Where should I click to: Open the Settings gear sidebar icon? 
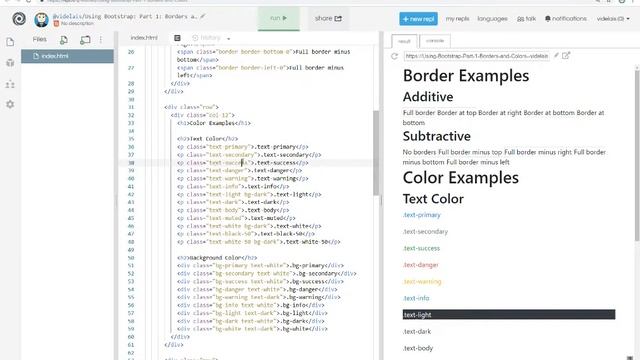pos(10,104)
